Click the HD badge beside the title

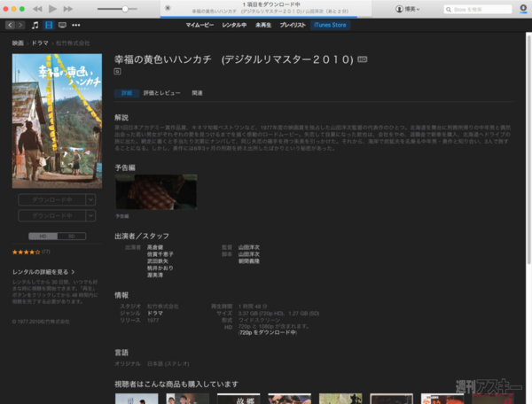click(x=363, y=59)
